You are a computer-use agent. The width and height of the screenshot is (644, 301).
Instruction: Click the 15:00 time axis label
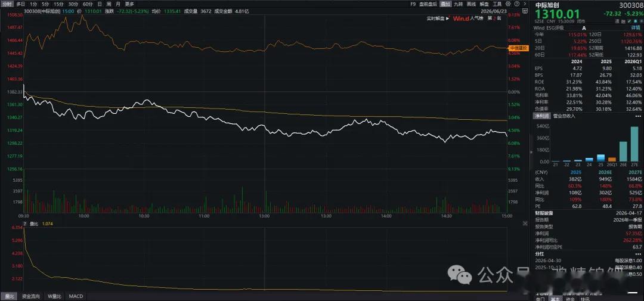point(506,216)
